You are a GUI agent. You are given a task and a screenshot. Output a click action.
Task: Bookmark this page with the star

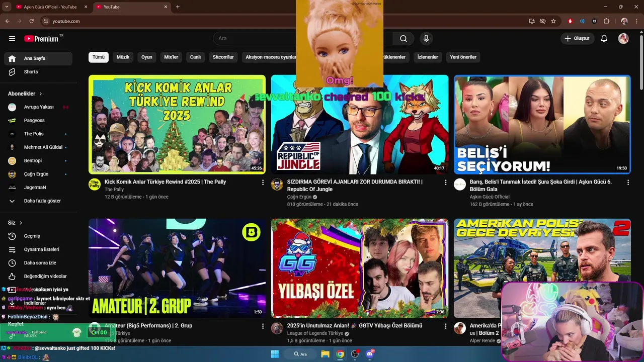pyautogui.click(x=553, y=21)
